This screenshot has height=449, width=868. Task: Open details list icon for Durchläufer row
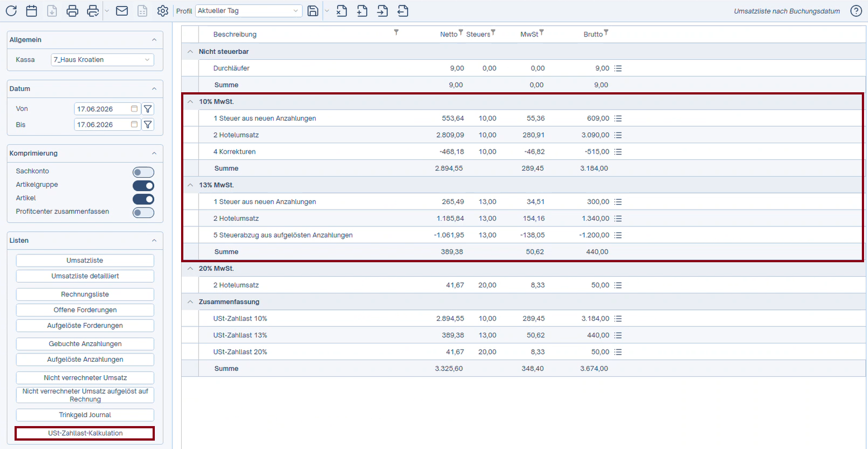pos(618,68)
